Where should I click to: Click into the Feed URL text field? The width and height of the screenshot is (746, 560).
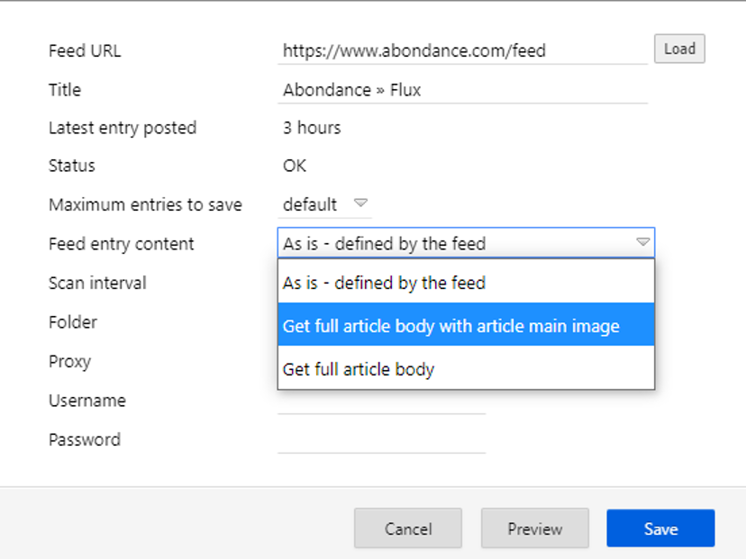pyautogui.click(x=462, y=50)
